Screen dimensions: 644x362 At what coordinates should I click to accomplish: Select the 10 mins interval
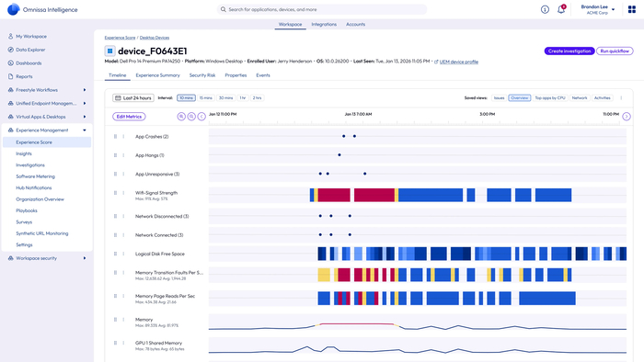click(x=186, y=98)
